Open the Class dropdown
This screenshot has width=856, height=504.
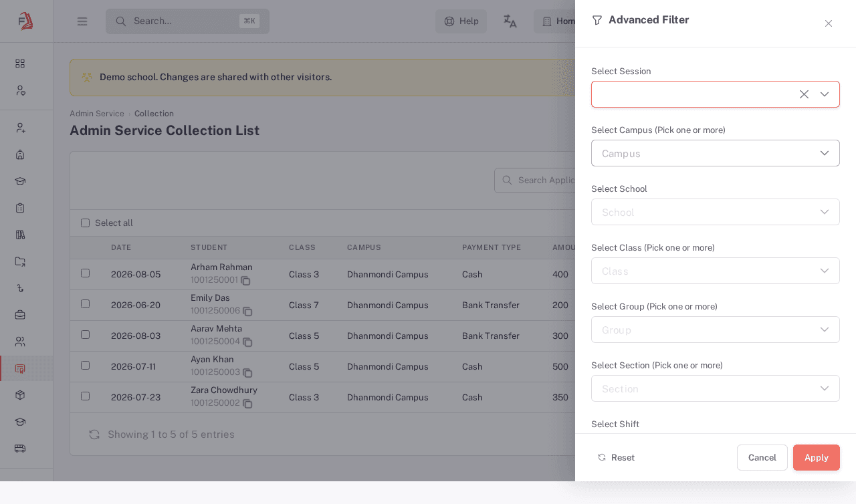[716, 271]
